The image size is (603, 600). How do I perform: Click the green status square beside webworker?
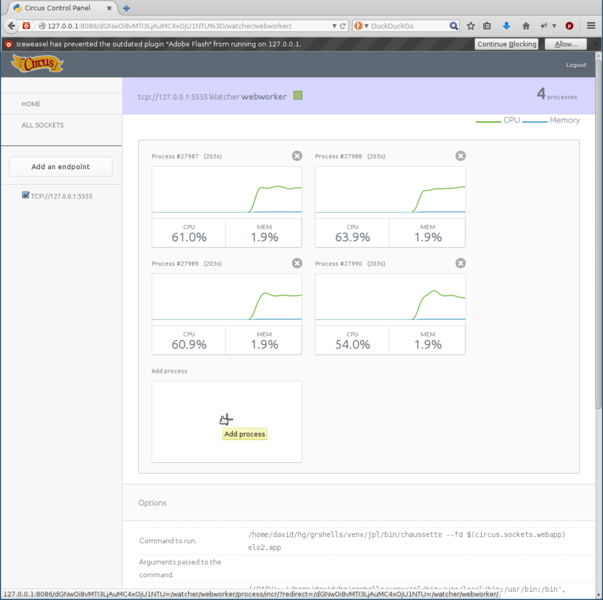(298, 95)
